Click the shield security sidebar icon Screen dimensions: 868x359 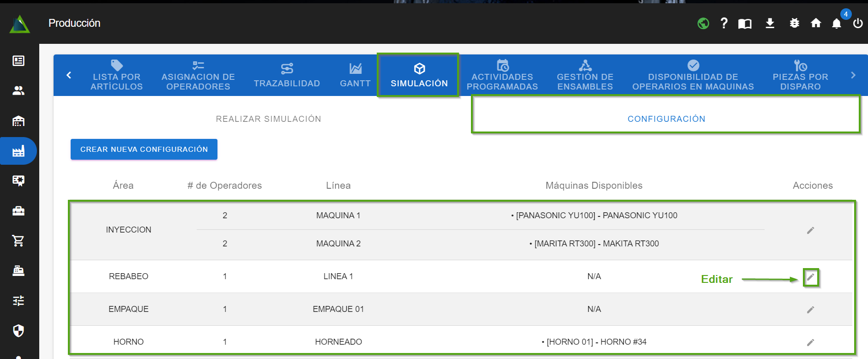pos(18,330)
